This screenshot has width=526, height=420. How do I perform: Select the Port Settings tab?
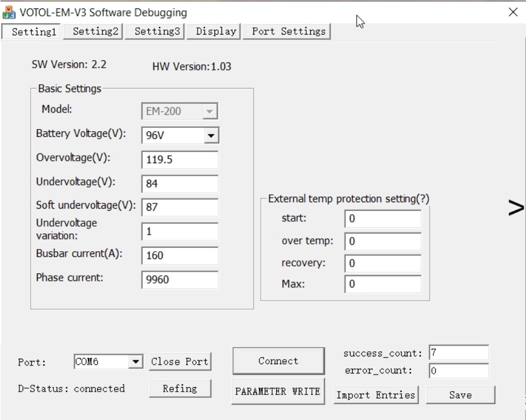click(287, 32)
